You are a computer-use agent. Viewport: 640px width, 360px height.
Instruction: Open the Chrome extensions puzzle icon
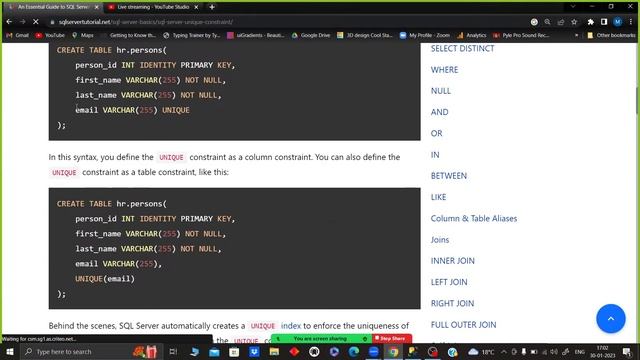[x=590, y=22]
